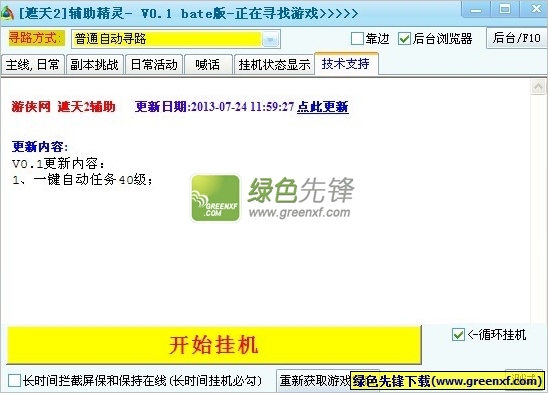The width and height of the screenshot is (548, 393).
Task: Open the 寻路方式 dropdown arrow
Action: pyautogui.click(x=270, y=39)
